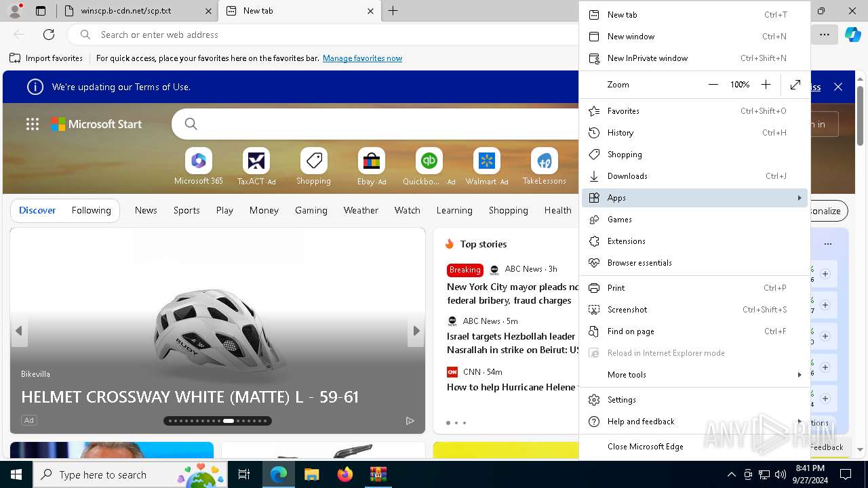Open the tab actions menu icon
The width and height of the screenshot is (868, 488).
click(41, 11)
